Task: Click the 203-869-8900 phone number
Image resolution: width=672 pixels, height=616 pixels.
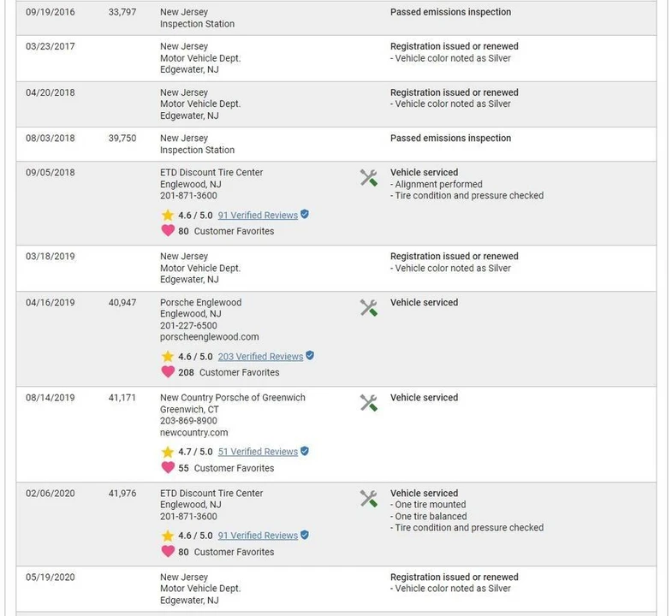Action: click(188, 421)
